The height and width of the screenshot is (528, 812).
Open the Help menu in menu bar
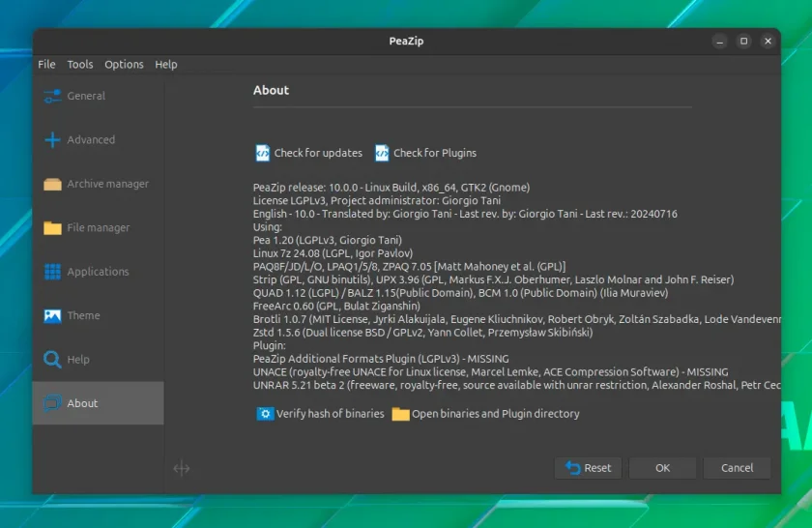tap(165, 64)
